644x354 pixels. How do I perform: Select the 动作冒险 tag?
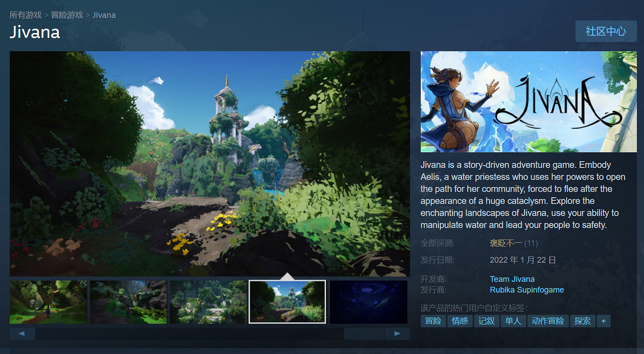[548, 321]
